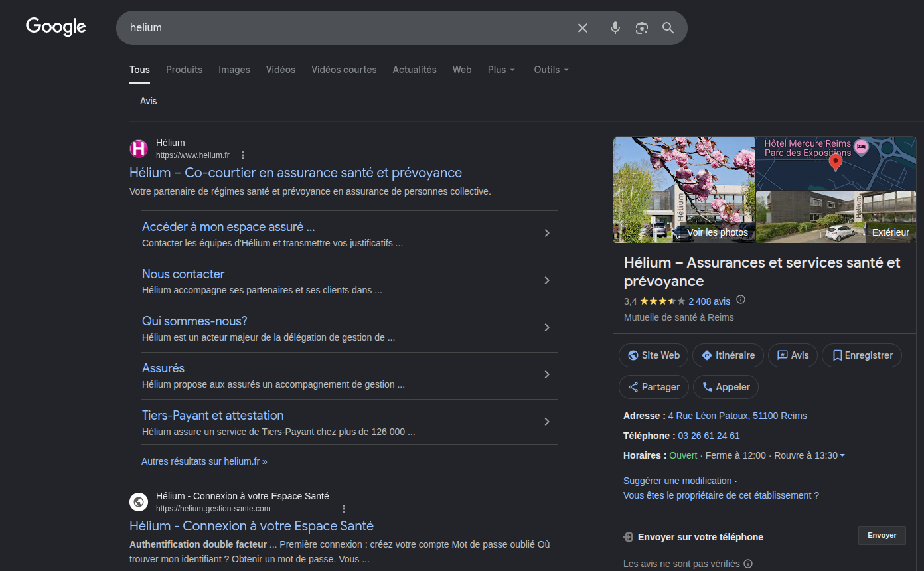Open 'Voir les photos' building thumbnail
924x571 pixels.
coord(684,190)
